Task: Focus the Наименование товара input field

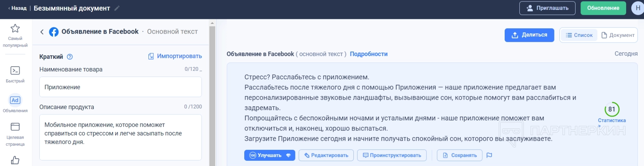Action: (120, 87)
